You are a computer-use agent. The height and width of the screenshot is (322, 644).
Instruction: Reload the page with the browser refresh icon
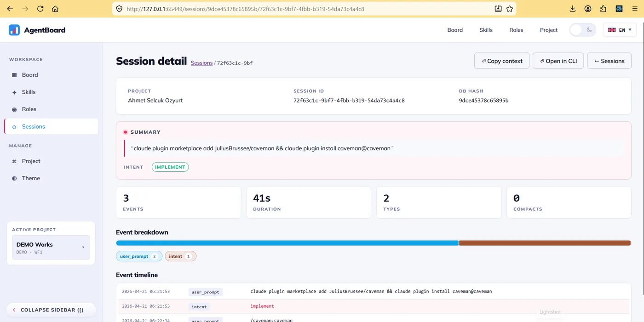(40, 9)
